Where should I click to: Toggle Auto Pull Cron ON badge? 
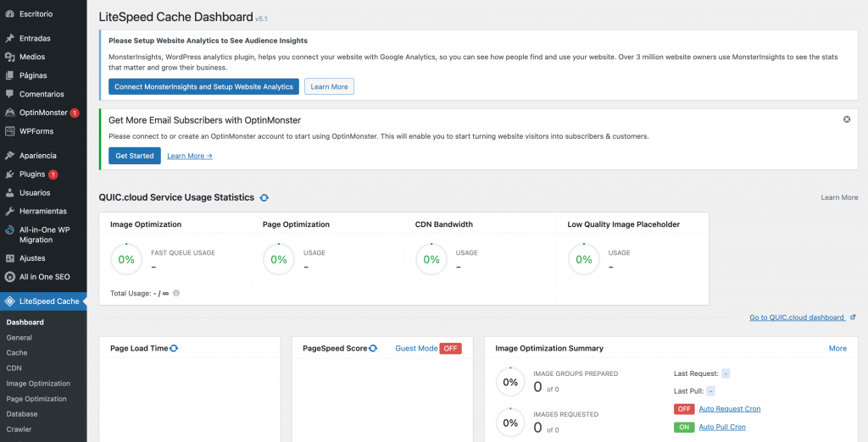coord(683,427)
